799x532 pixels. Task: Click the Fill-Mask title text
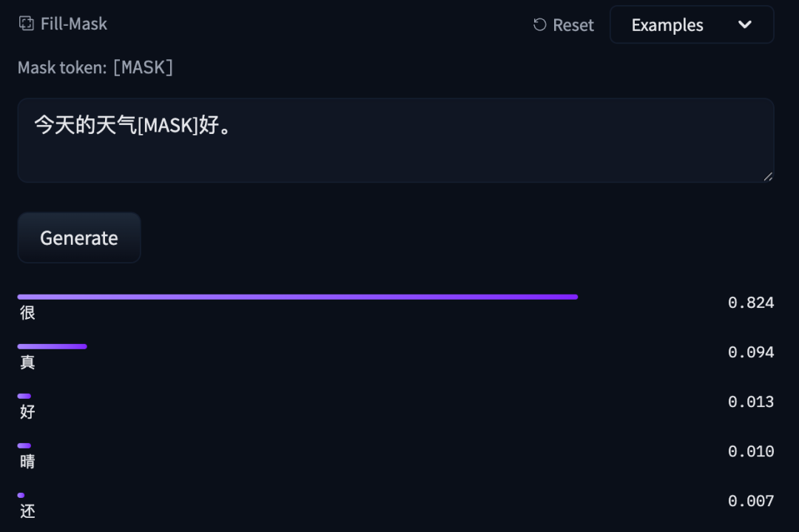(x=74, y=24)
